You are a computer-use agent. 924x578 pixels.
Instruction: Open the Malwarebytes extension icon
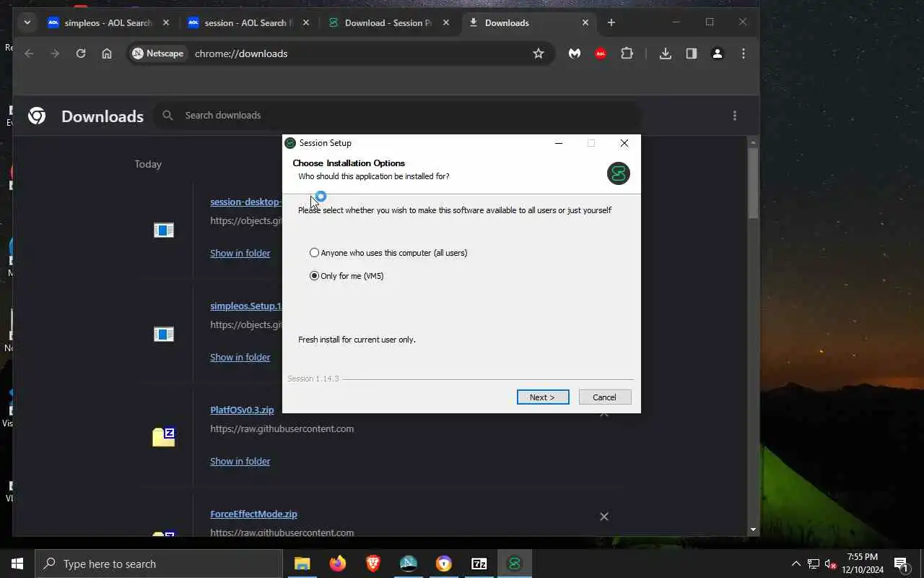(x=575, y=53)
